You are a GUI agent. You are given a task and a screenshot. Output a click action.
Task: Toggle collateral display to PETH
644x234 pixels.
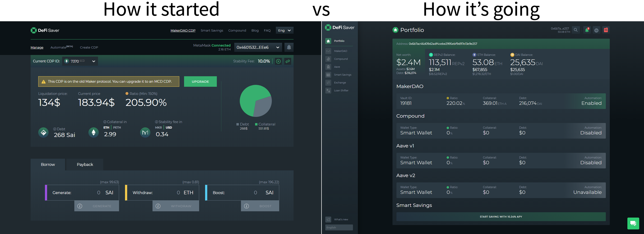coord(117,127)
